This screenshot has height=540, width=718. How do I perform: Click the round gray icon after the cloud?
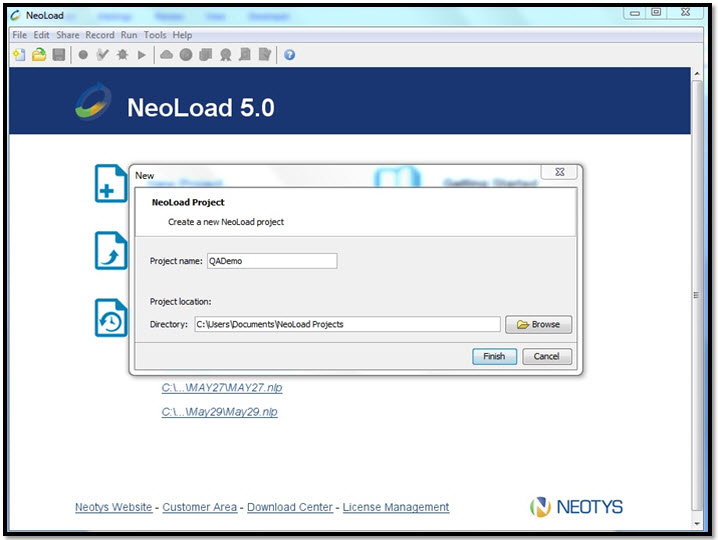point(186,55)
